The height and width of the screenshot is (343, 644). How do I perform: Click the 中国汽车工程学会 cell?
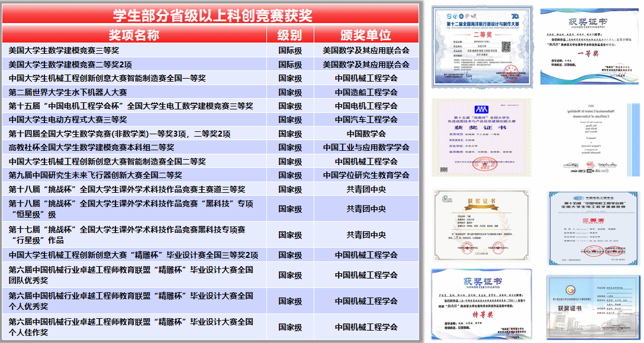tap(366, 119)
